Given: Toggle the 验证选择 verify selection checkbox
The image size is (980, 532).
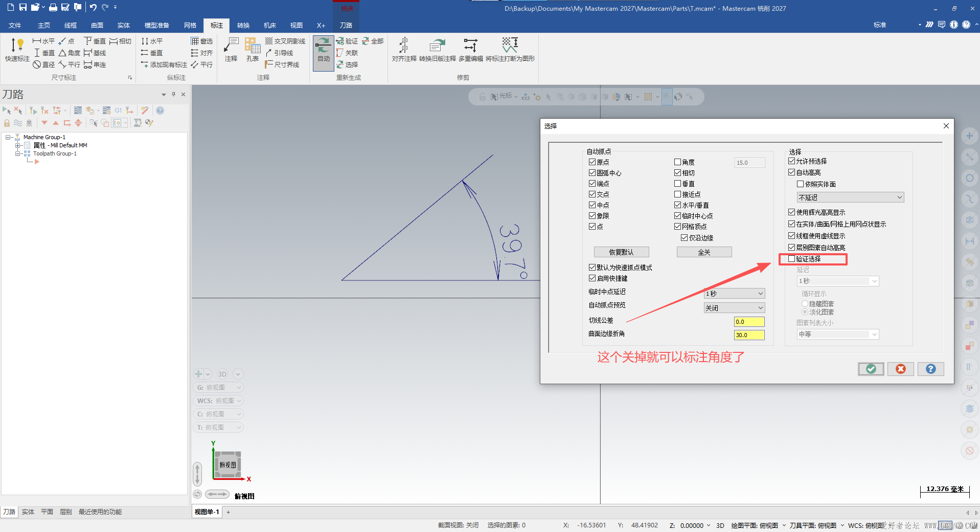Looking at the screenshot, I should (x=791, y=259).
